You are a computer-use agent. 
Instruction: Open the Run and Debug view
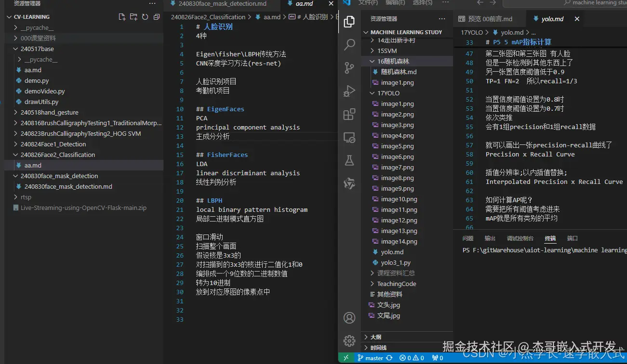pos(349,91)
